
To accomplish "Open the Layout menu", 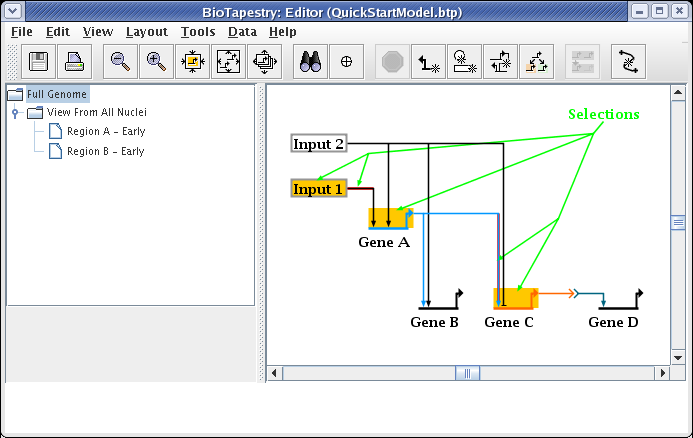I will pyautogui.click(x=146, y=31).
